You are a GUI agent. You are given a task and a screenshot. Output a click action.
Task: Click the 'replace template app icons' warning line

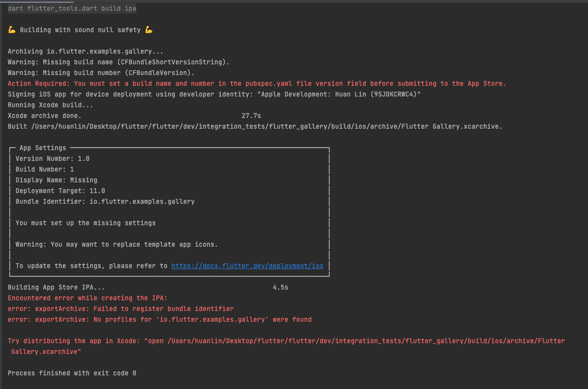point(116,244)
